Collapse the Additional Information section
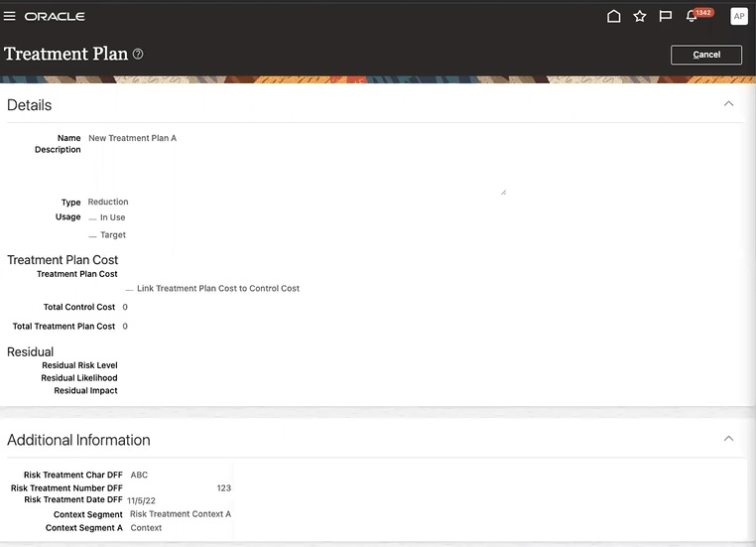Screen dimensions: 756x547 click(728, 439)
